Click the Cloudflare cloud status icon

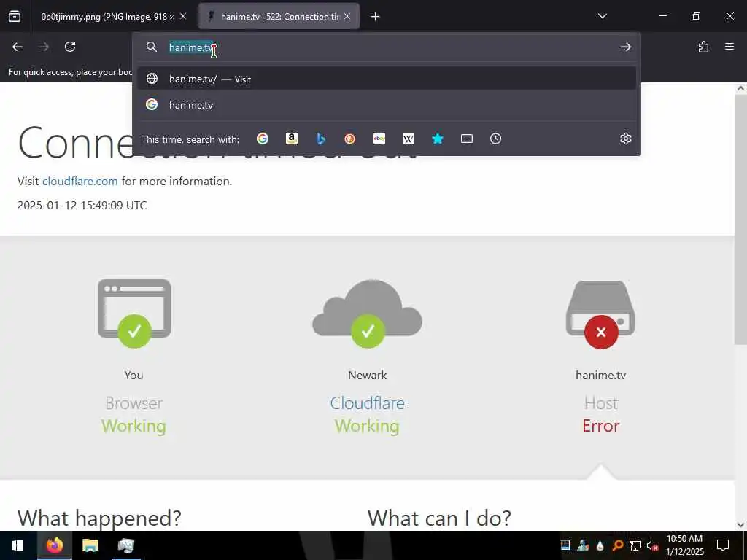(368, 314)
